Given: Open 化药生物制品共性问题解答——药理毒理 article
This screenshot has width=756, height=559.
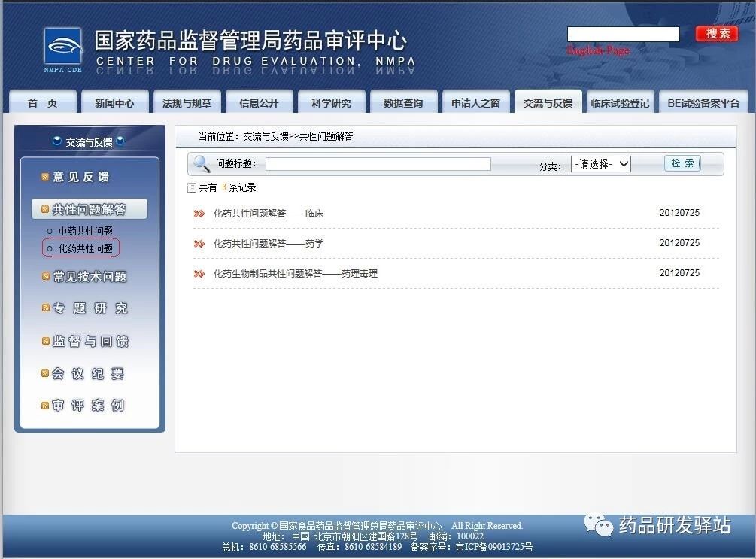Looking at the screenshot, I should (296, 274).
